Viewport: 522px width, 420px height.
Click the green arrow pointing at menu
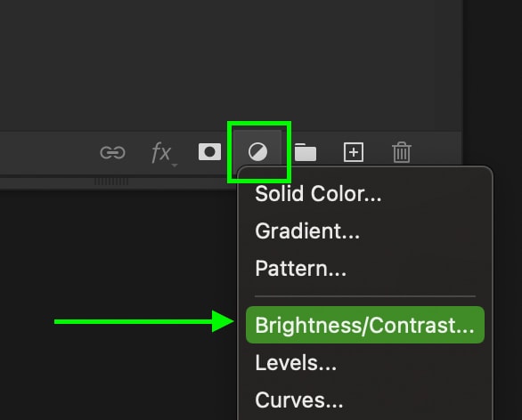[x=144, y=321]
